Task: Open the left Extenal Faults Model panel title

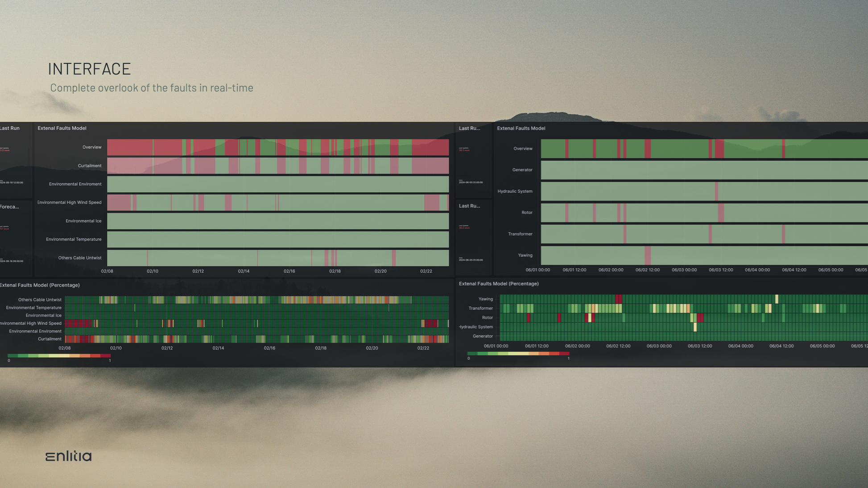Action: pyautogui.click(x=62, y=128)
